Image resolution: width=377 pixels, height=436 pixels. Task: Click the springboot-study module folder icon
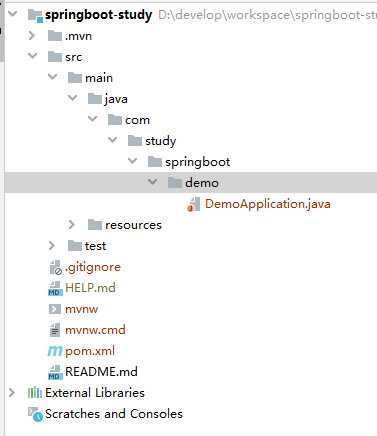(35, 15)
